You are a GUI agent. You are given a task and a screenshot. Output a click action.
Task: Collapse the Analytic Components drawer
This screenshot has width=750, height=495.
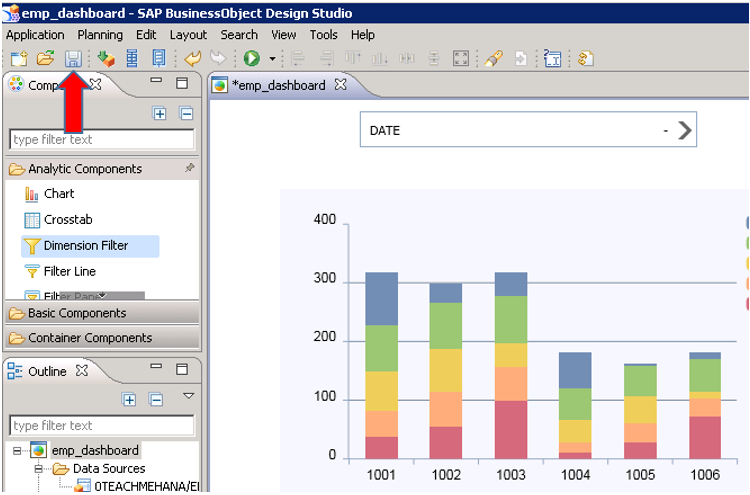click(102, 169)
